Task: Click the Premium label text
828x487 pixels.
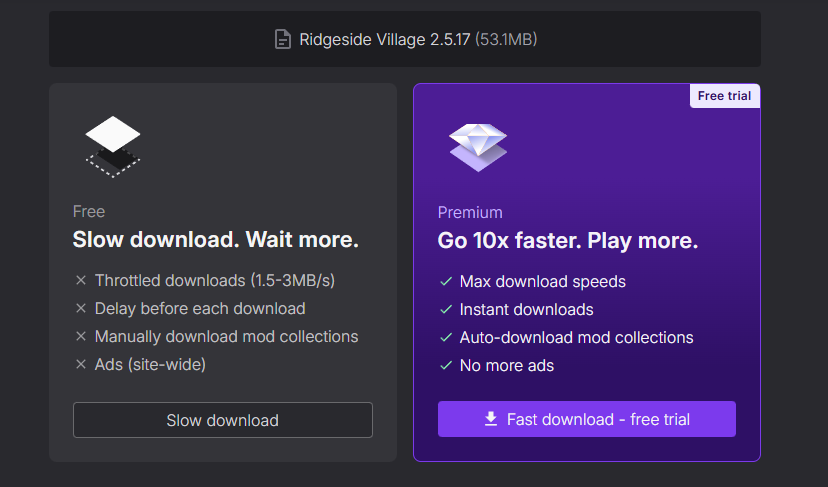Action: (x=470, y=212)
